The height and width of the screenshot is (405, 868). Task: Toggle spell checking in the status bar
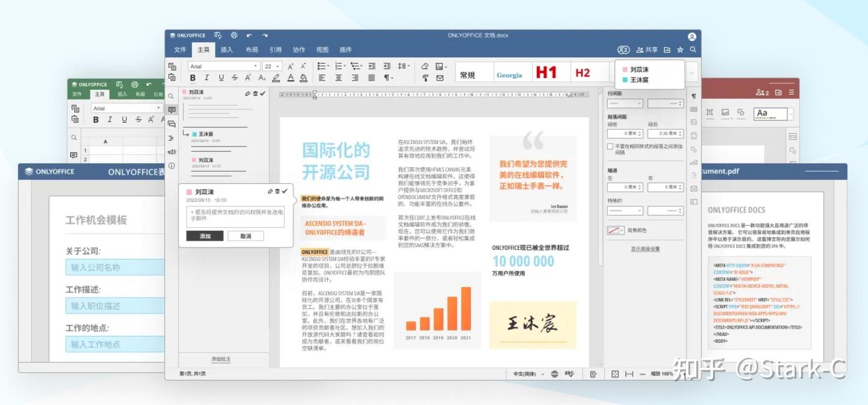tap(569, 374)
